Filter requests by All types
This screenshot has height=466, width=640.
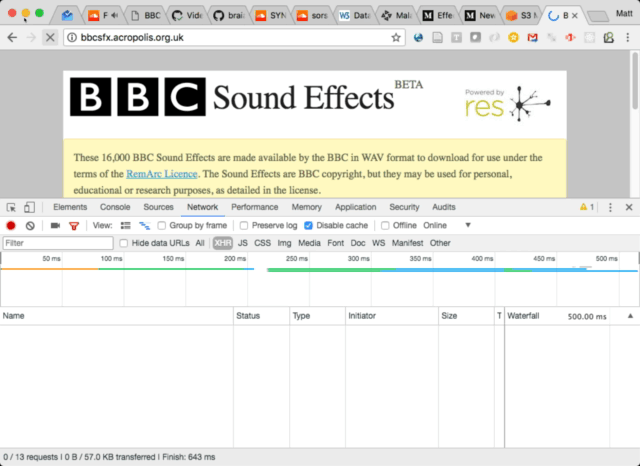click(x=200, y=243)
